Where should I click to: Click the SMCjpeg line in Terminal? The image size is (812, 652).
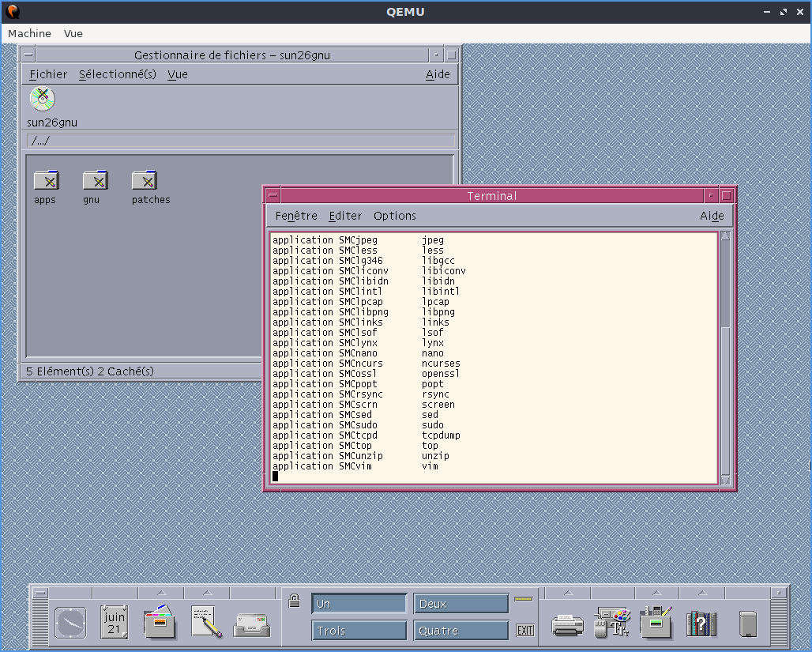[x=358, y=240]
